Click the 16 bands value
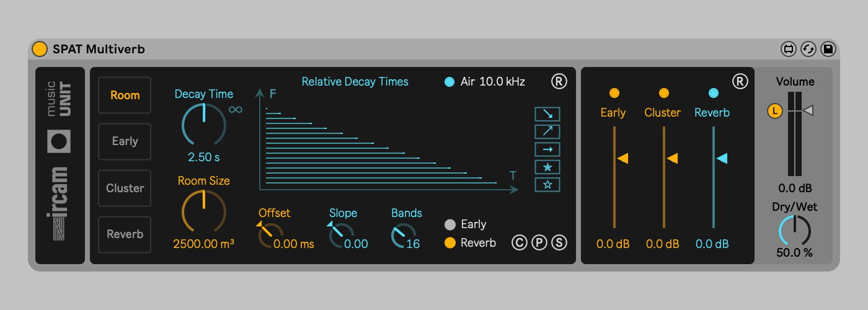This screenshot has width=868, height=310. [x=413, y=244]
